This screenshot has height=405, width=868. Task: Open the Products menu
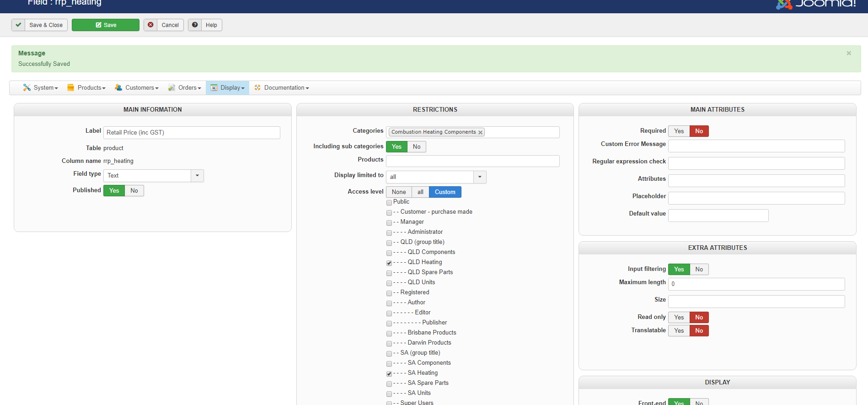[86, 88]
